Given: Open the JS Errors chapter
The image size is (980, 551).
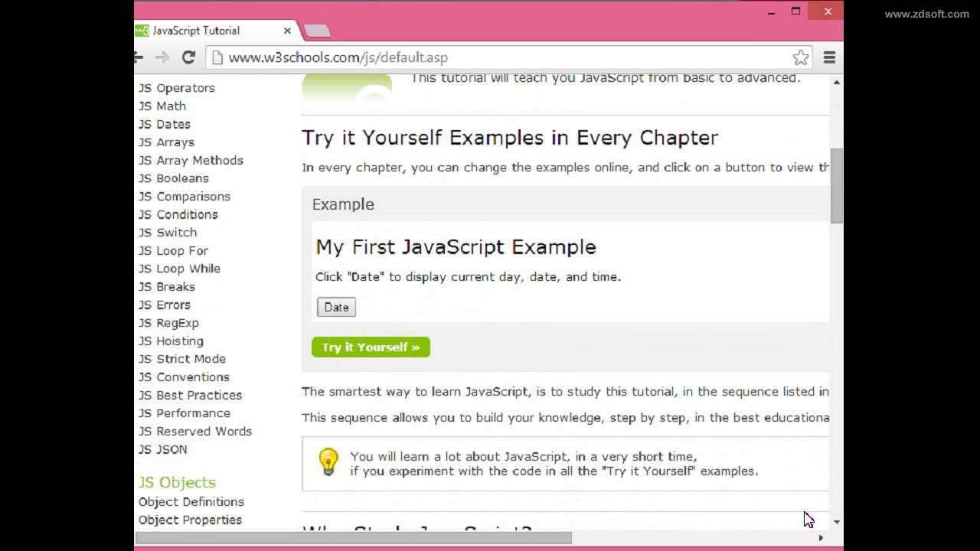Looking at the screenshot, I should (165, 305).
